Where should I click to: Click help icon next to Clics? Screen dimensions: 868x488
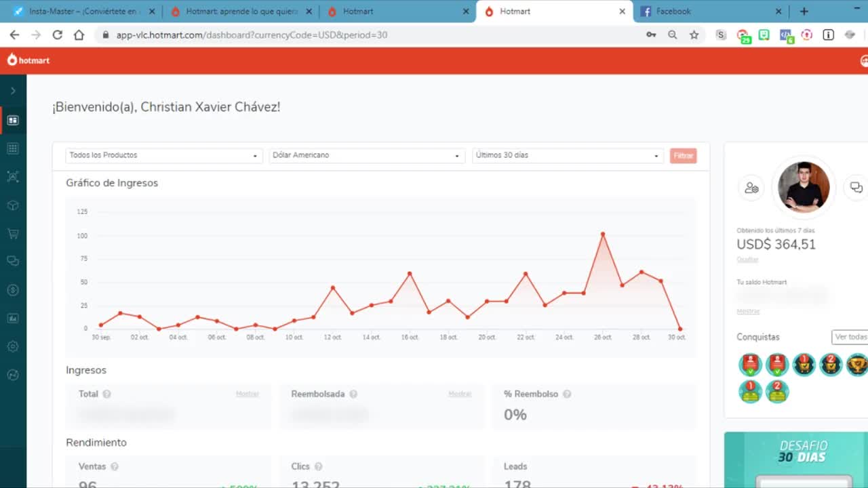point(318,466)
